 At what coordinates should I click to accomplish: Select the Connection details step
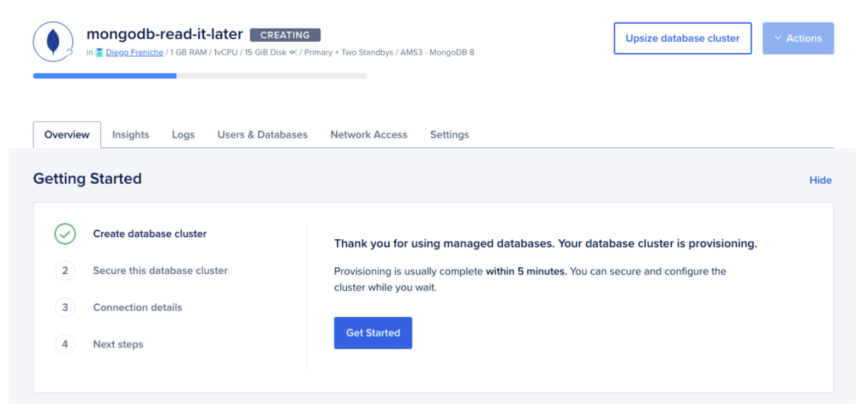click(137, 307)
